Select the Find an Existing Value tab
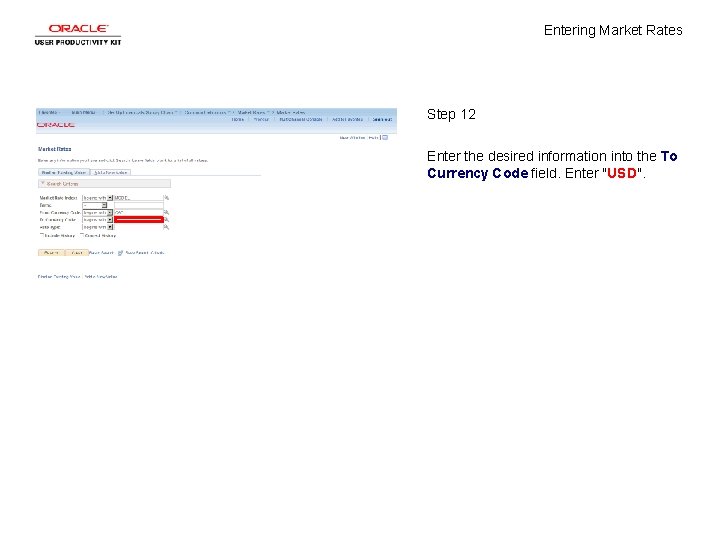 (x=64, y=173)
